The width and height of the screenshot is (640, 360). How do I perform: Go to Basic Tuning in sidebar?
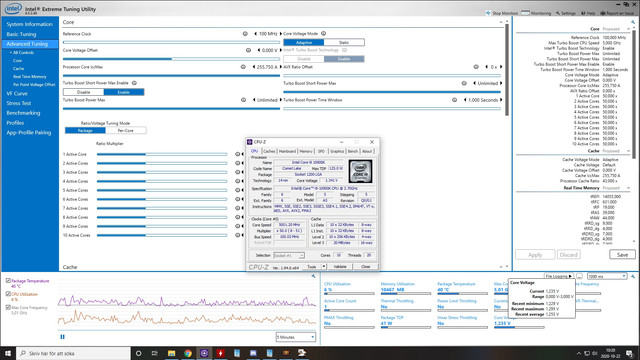pos(21,34)
